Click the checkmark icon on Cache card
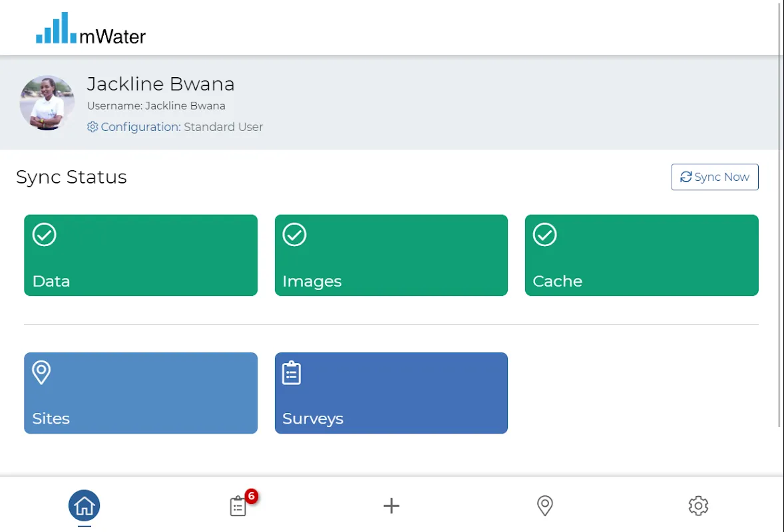 point(544,235)
